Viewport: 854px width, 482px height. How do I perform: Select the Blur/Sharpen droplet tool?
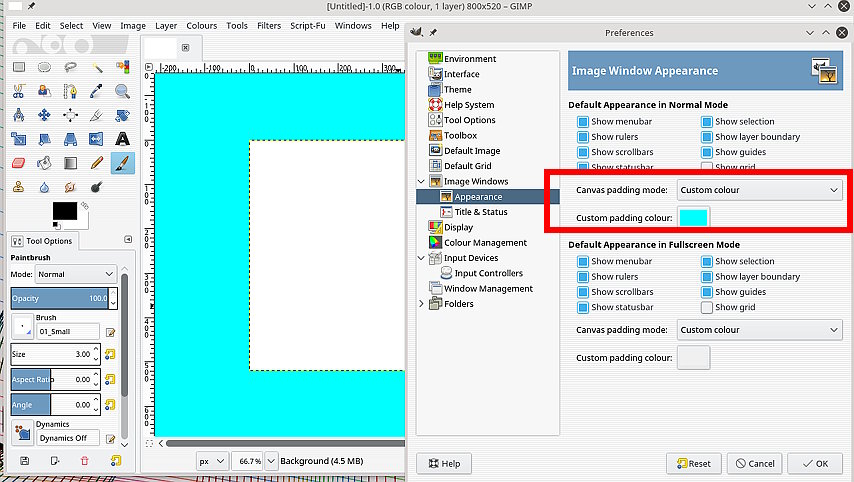44,187
